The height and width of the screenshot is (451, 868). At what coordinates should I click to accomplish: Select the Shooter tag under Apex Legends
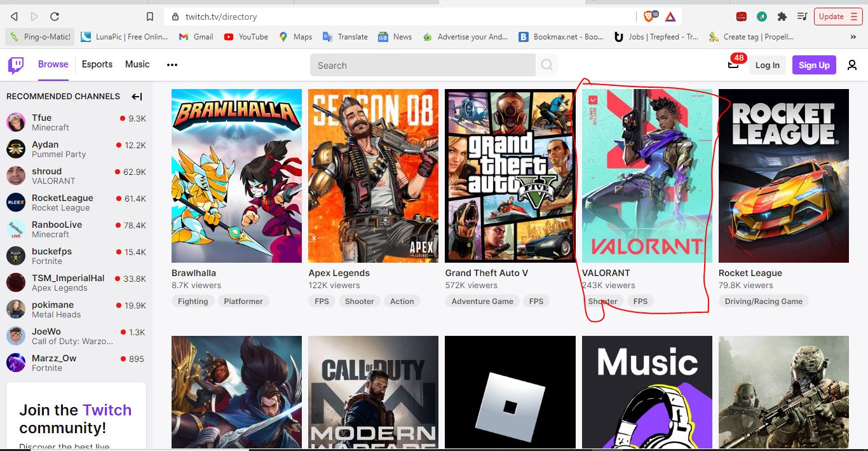pos(360,302)
